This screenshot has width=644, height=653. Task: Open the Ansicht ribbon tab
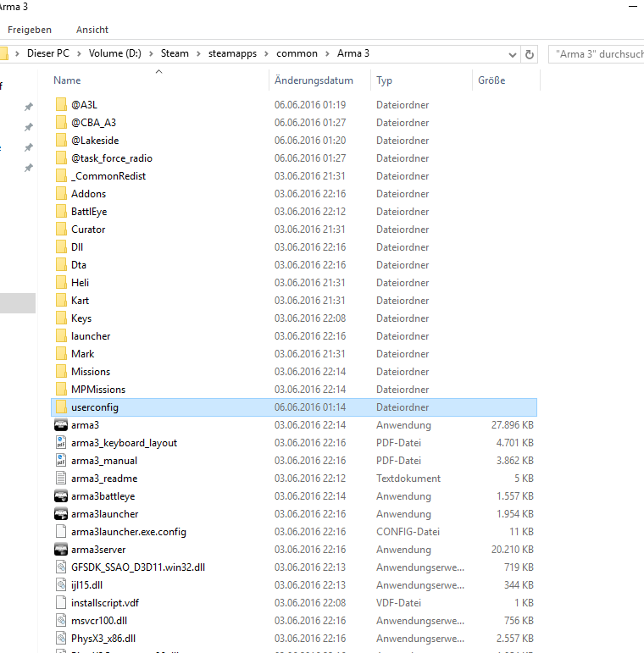92,30
